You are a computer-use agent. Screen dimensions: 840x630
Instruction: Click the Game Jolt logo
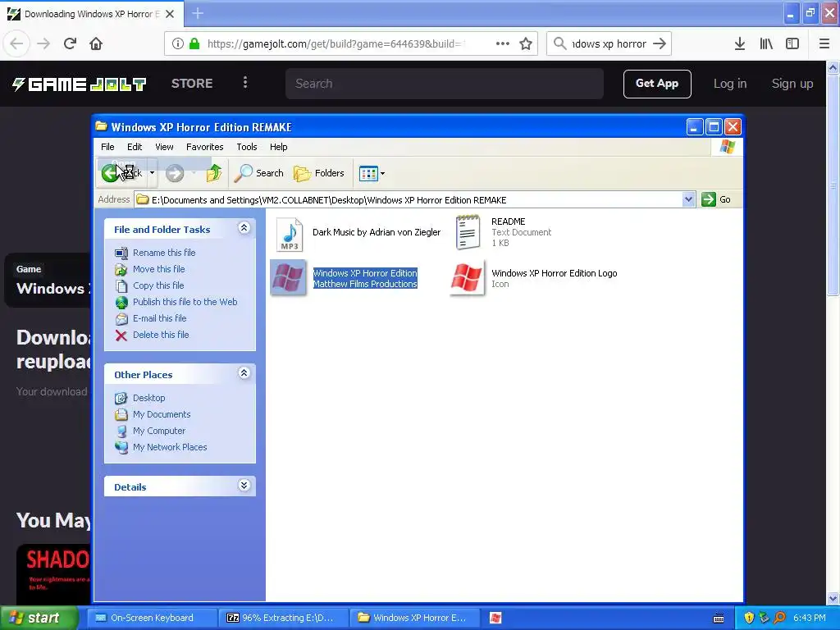tap(80, 84)
